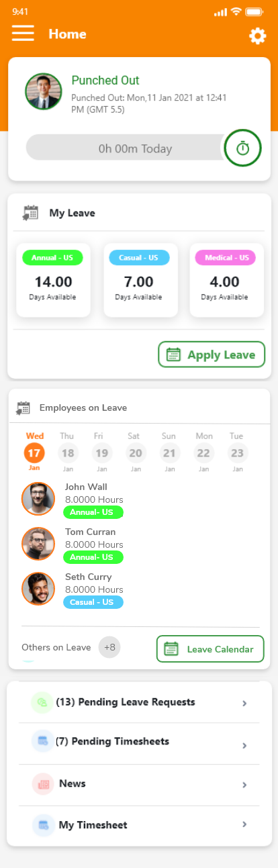
Task: Tap the 0h 00m Today time bar
Action: (126, 148)
